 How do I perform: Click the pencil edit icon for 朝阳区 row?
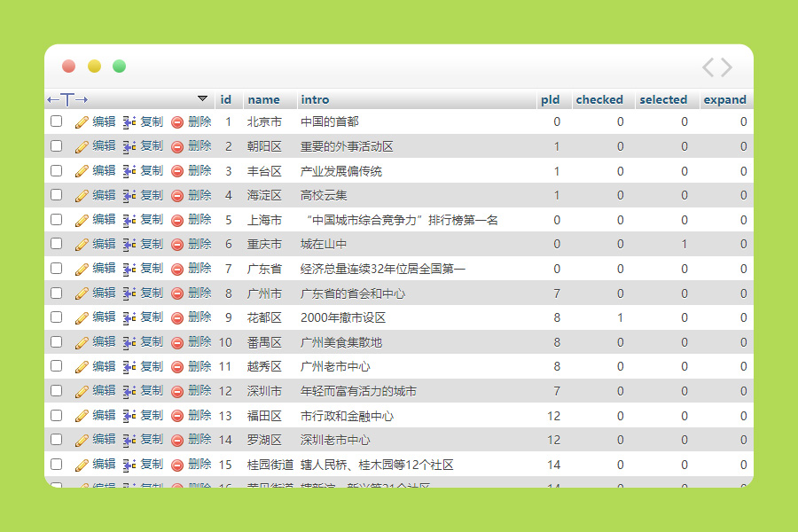coord(82,146)
